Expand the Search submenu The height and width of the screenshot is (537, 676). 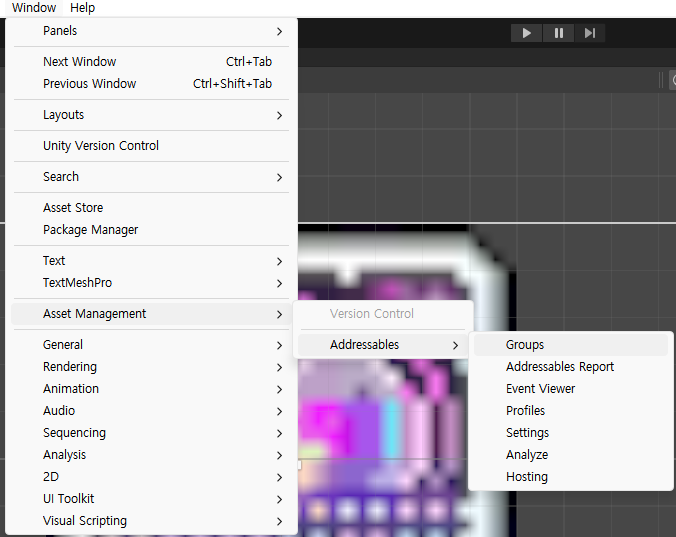click(151, 177)
